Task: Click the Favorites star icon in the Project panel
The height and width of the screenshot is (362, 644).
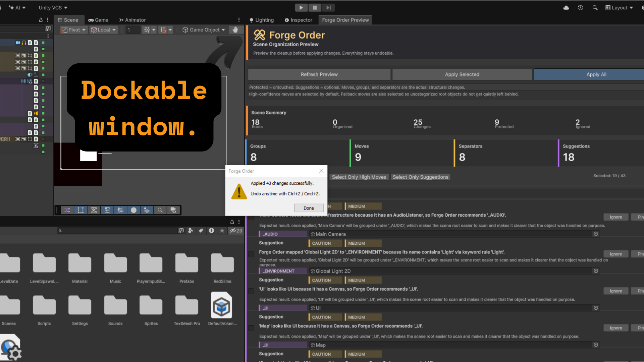Action: (x=222, y=231)
